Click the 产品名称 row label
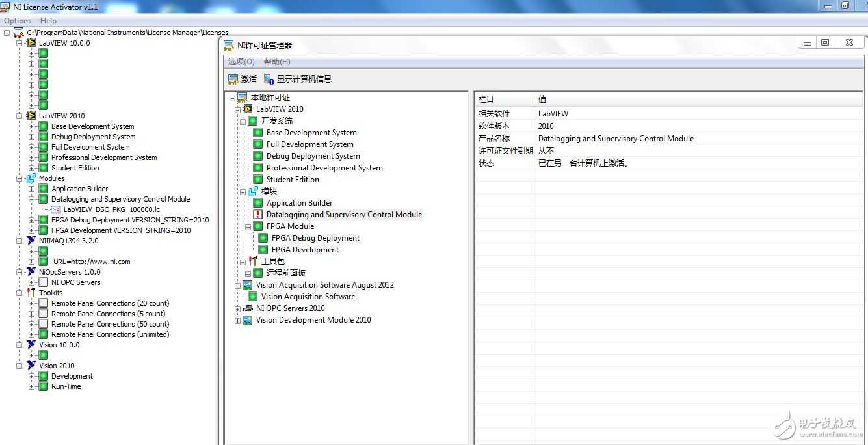This screenshot has width=868, height=445. tap(494, 139)
